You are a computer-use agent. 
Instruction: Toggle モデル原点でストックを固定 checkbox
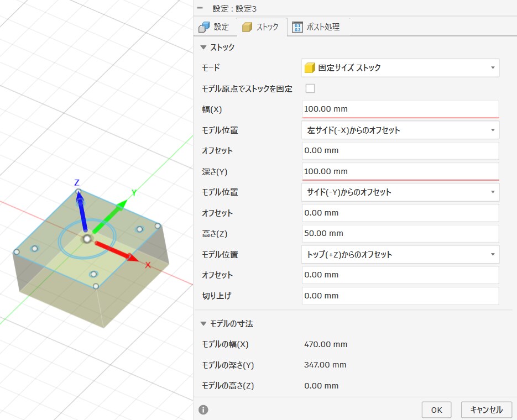(x=310, y=88)
